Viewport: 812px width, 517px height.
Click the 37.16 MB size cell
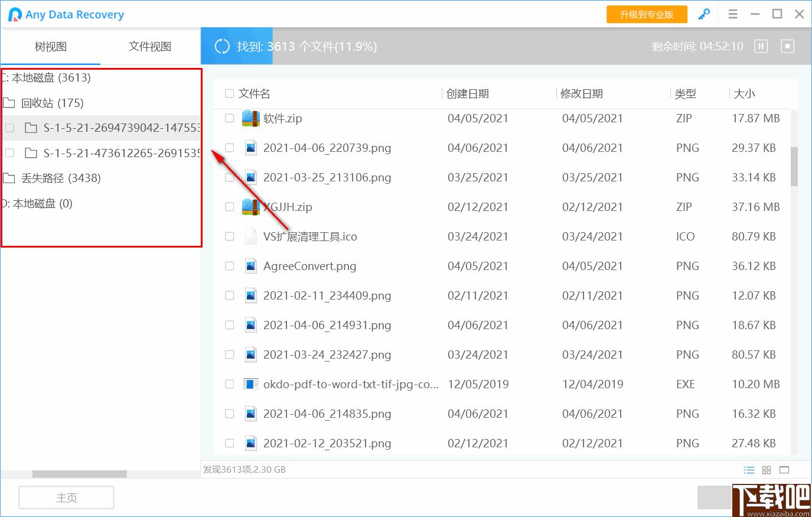756,207
